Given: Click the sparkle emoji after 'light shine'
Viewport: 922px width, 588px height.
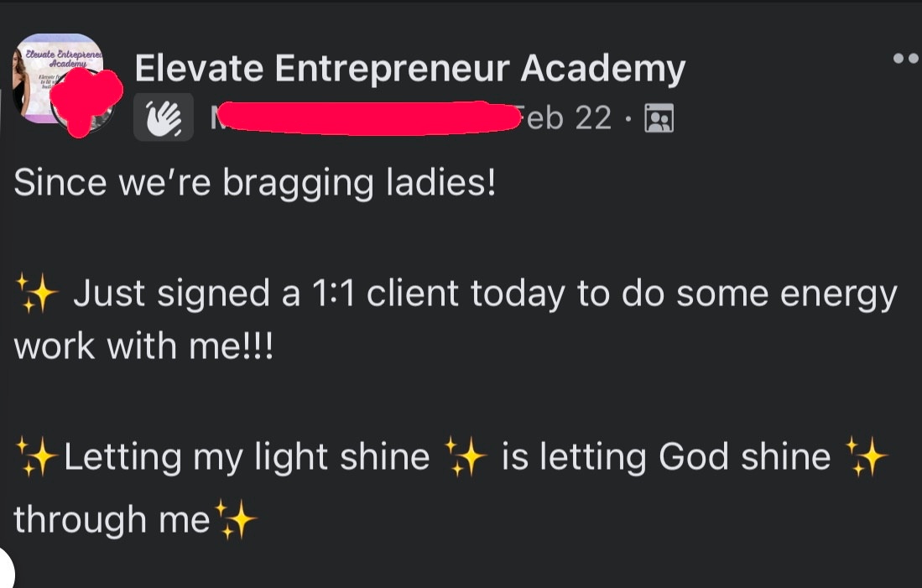Looking at the screenshot, I should (x=464, y=457).
